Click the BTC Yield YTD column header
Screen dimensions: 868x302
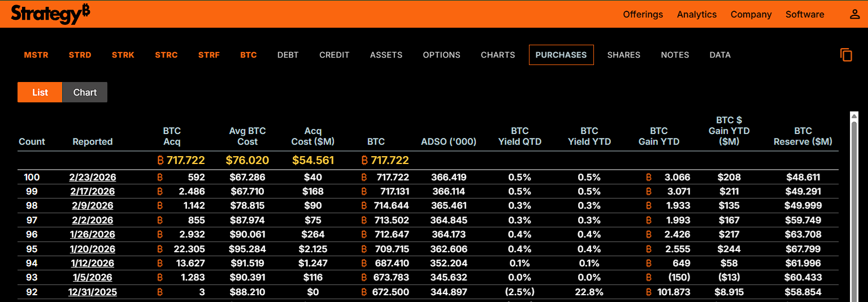tap(589, 136)
